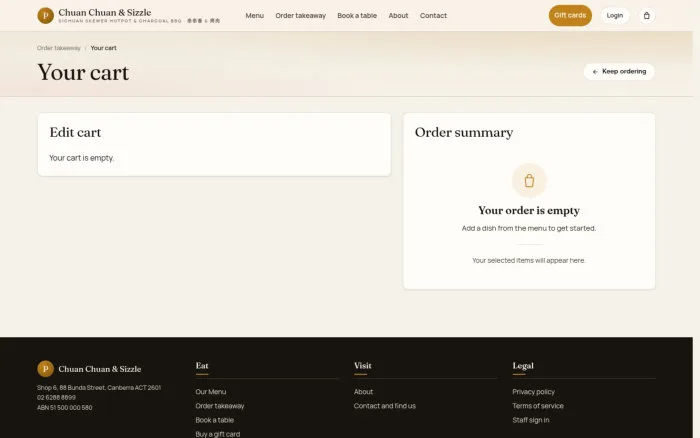This screenshot has height=438, width=700.
Task: Click the Gift cards button
Action: point(570,16)
